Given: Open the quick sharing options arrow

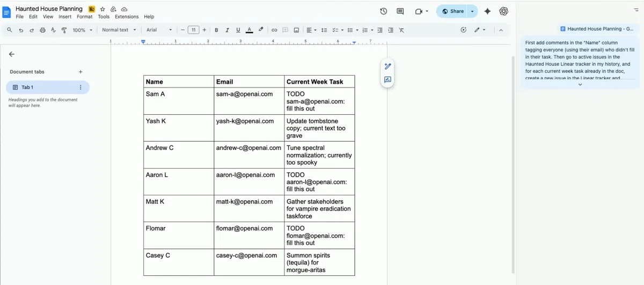Looking at the screenshot, I should 472,11.
